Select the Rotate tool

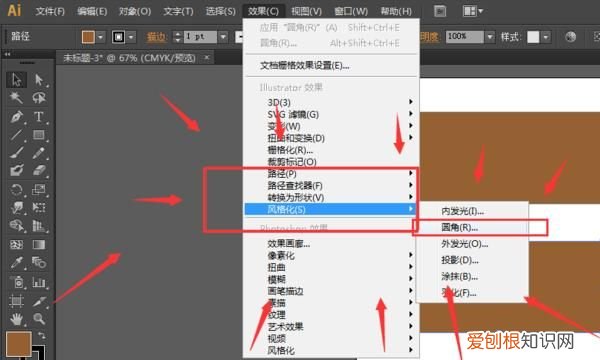[x=16, y=189]
